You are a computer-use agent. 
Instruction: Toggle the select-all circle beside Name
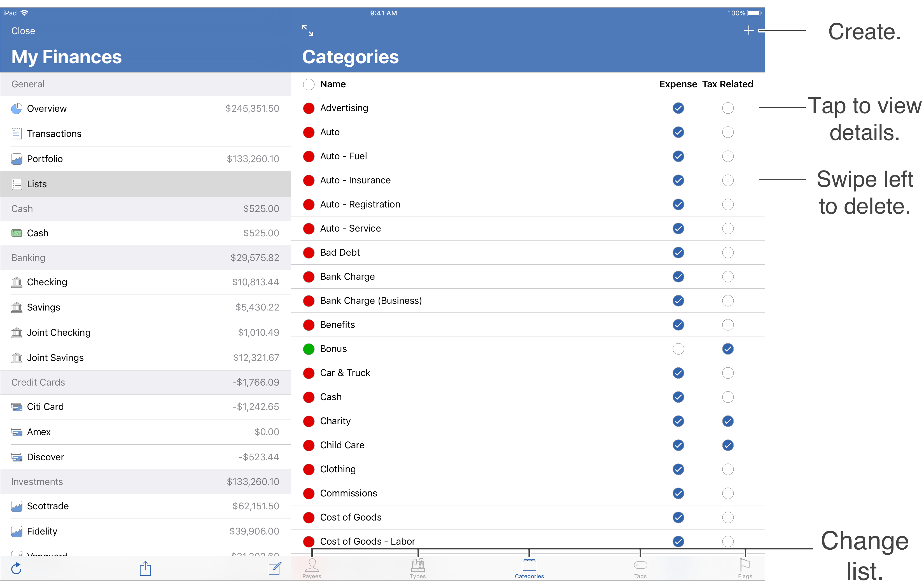click(x=309, y=85)
